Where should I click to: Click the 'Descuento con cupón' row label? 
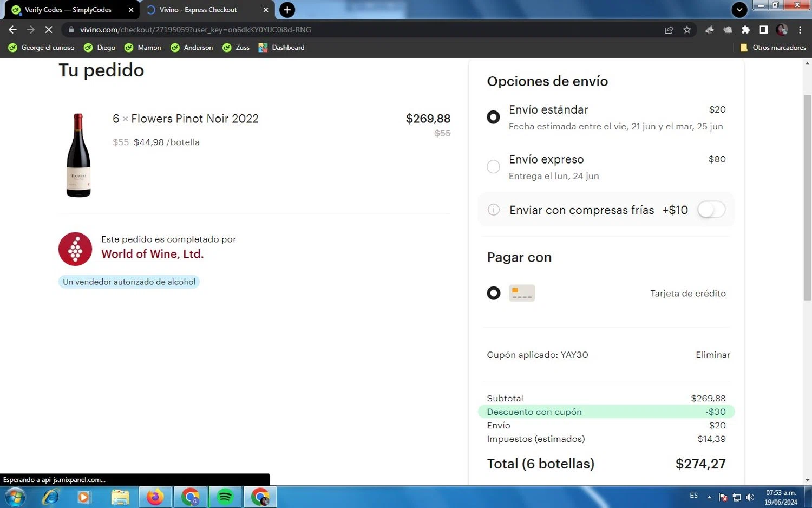click(534, 412)
